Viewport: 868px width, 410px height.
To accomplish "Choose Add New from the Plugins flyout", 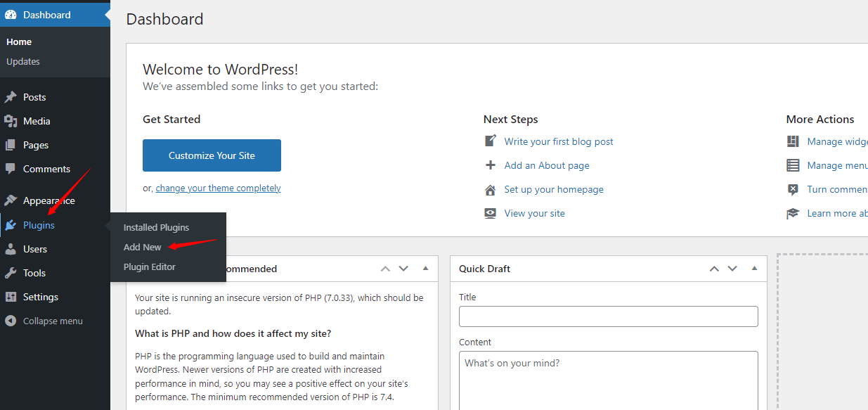I will (x=143, y=247).
